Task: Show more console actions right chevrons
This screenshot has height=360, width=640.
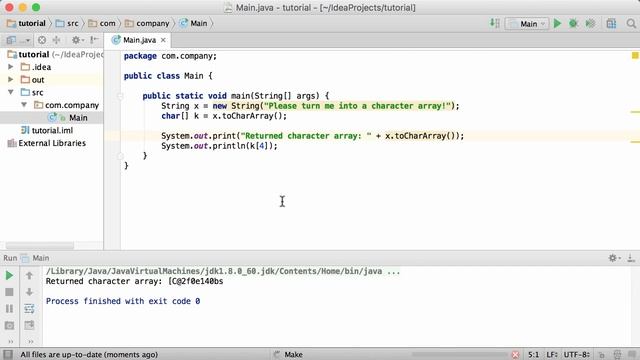Action: click(31, 341)
